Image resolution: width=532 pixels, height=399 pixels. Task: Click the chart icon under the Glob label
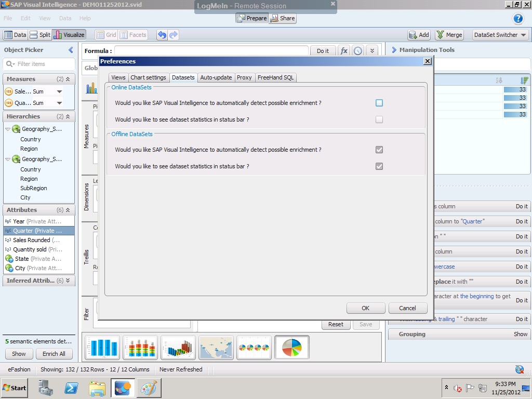[x=91, y=88]
